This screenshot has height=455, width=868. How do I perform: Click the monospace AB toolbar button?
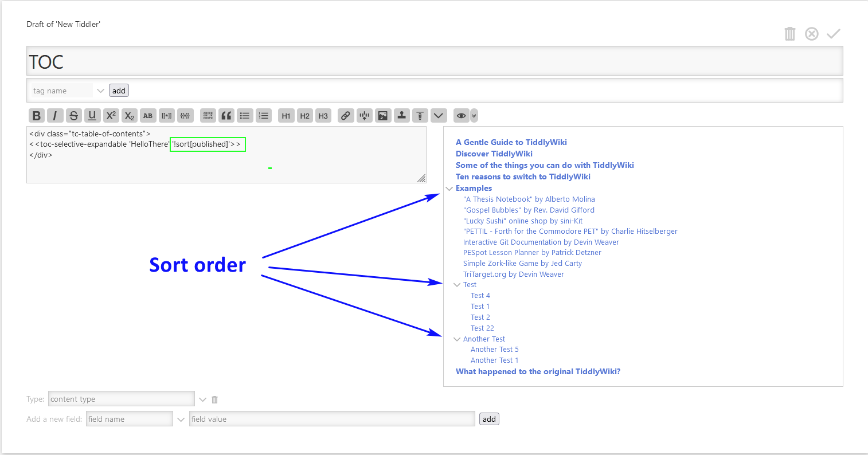pos(148,116)
